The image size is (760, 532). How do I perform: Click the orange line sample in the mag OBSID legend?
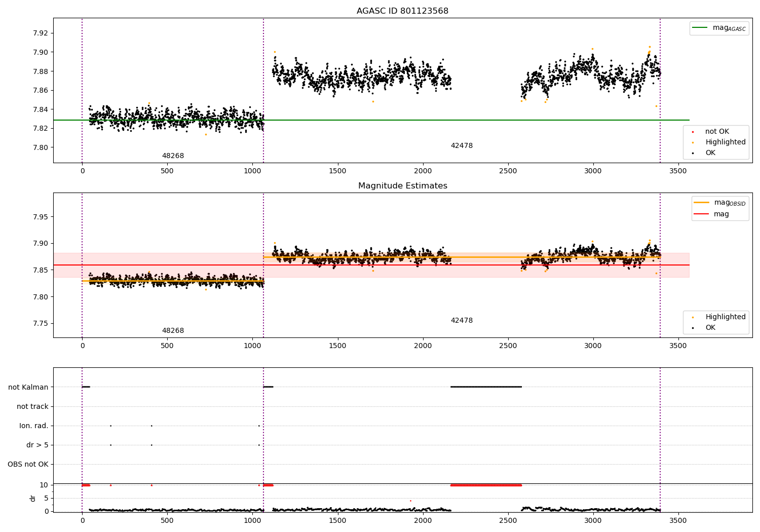(701, 203)
